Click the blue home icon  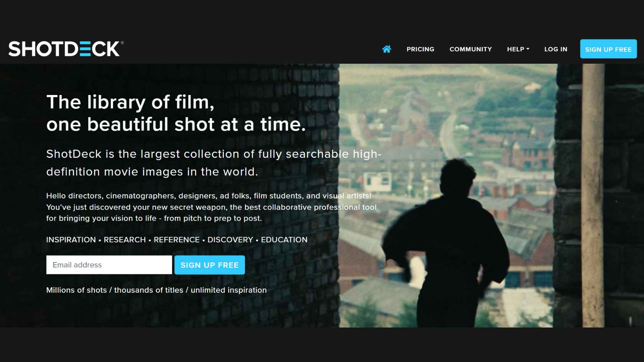386,49
